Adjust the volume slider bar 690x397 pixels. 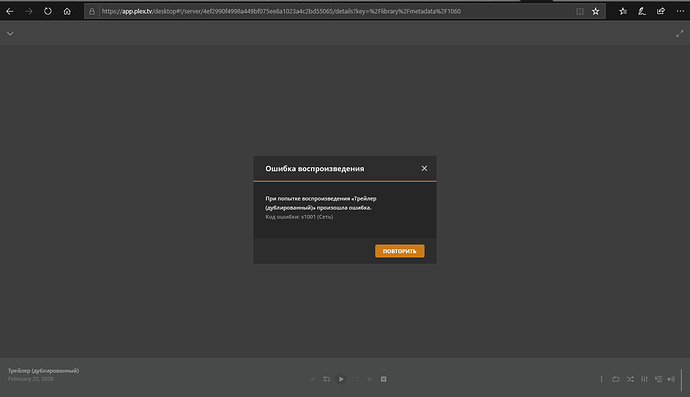click(x=682, y=380)
